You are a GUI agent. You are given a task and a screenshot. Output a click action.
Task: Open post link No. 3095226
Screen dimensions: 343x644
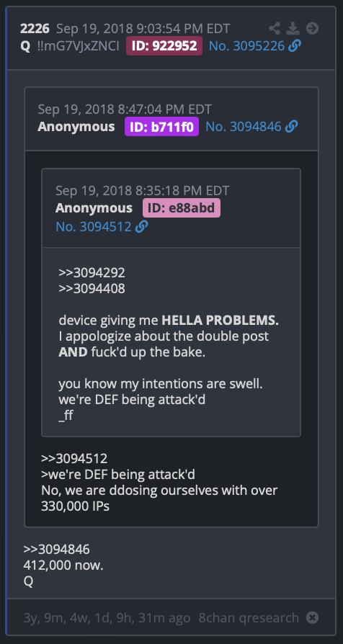tap(246, 45)
